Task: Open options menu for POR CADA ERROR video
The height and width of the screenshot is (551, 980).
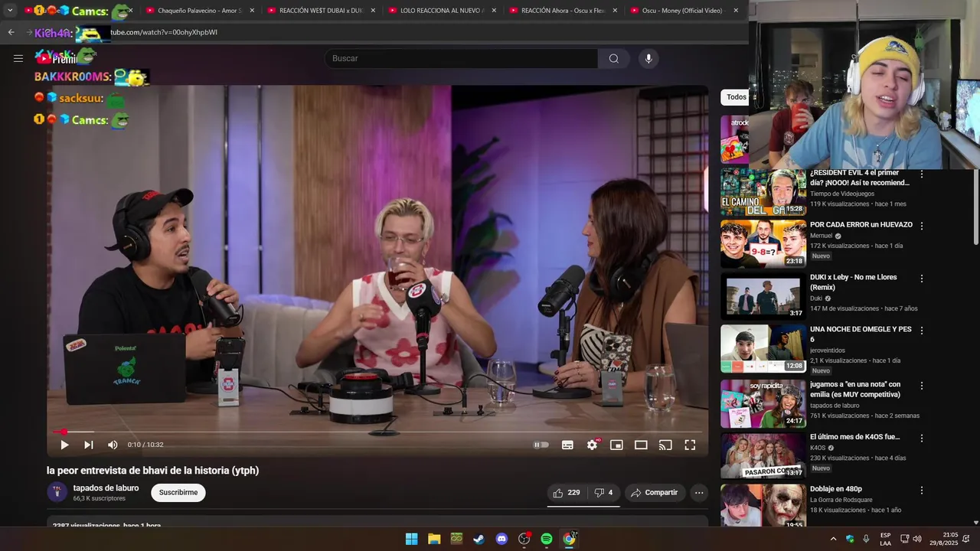Action: (x=922, y=227)
